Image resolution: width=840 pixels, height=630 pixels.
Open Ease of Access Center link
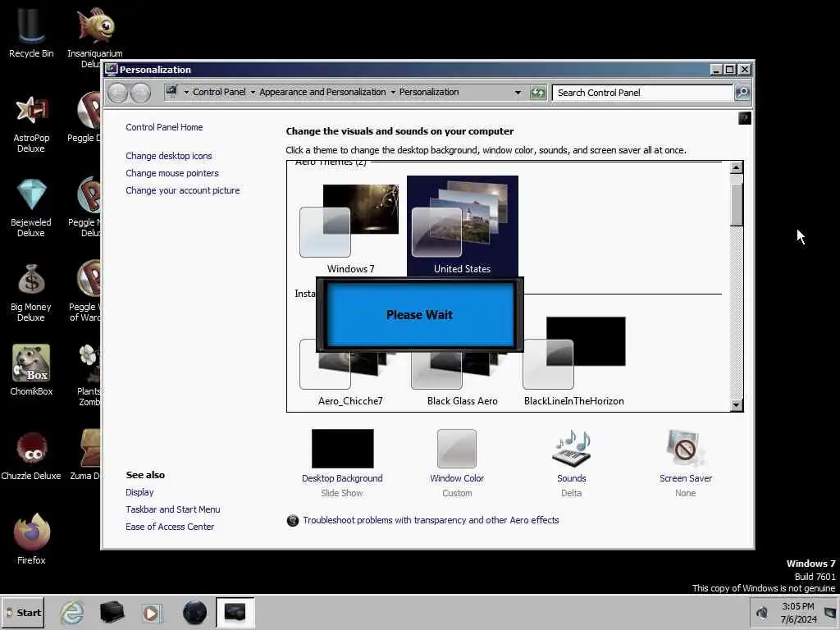(170, 527)
